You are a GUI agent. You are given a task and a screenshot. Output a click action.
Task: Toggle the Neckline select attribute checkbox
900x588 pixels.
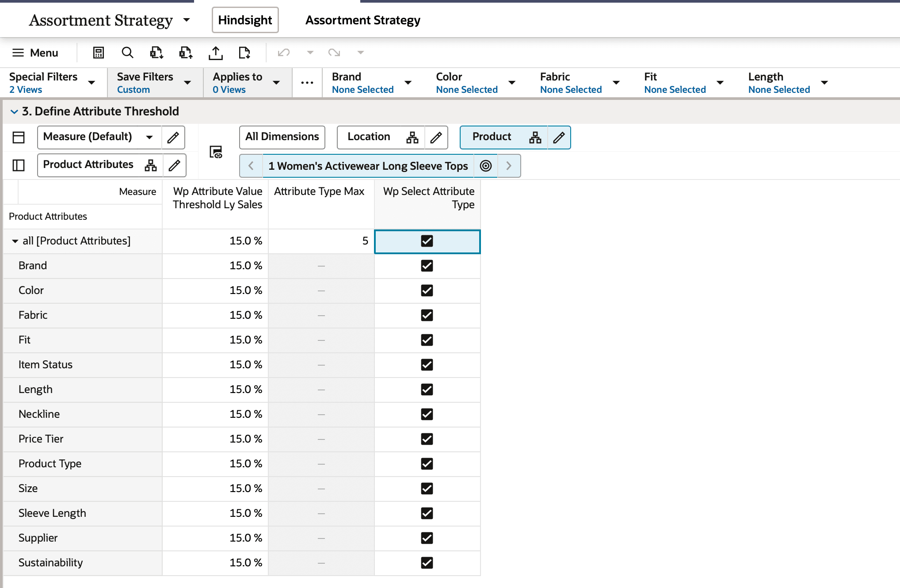coord(427,414)
